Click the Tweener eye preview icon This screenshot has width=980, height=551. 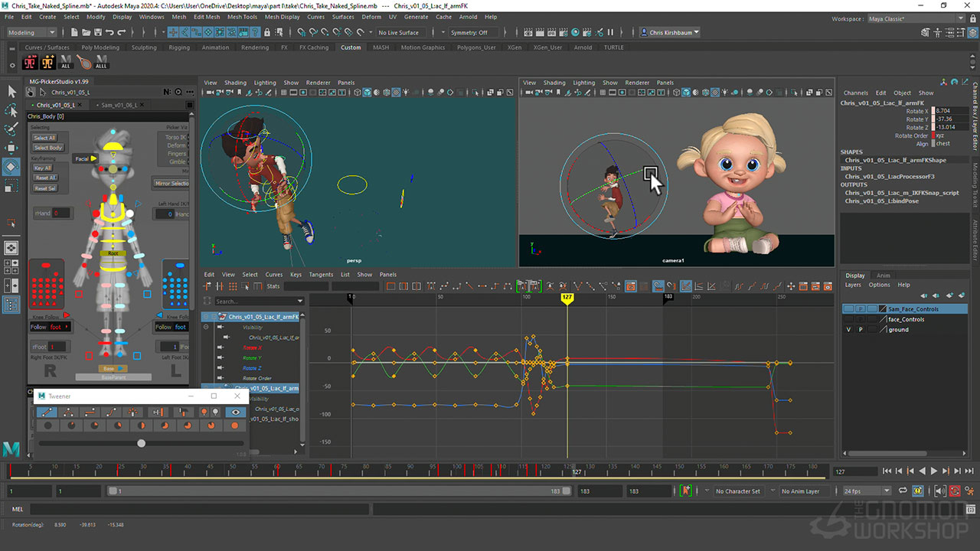(x=235, y=412)
